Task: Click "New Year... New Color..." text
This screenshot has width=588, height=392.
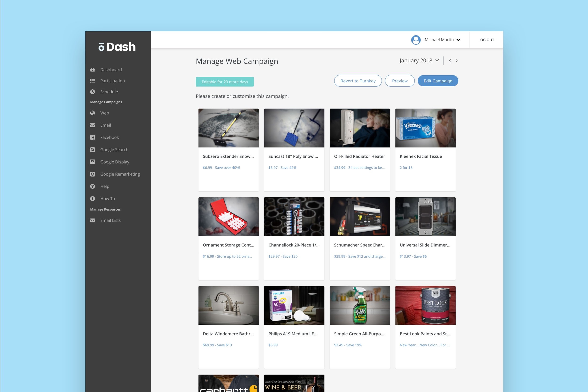Action: point(425,345)
